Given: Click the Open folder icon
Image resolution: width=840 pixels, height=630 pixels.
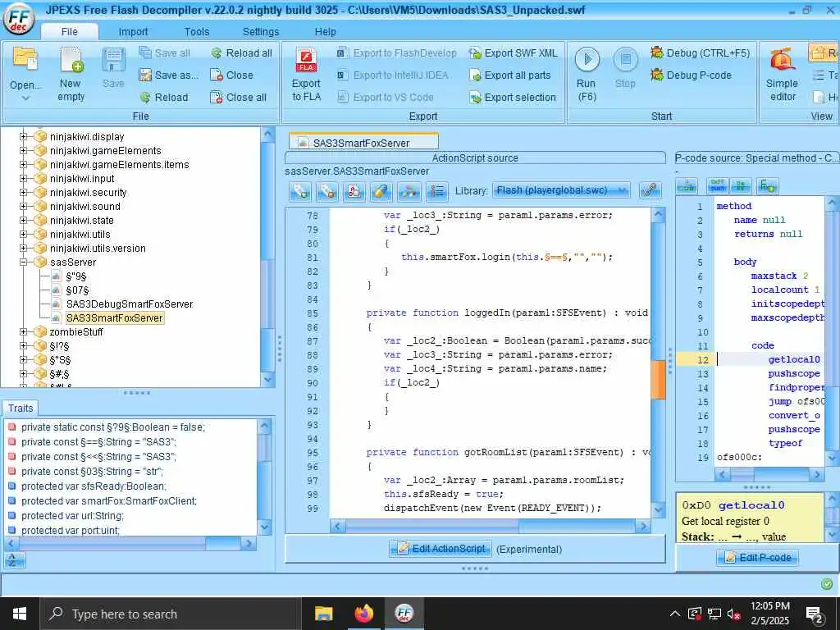Looking at the screenshot, I should [25, 59].
